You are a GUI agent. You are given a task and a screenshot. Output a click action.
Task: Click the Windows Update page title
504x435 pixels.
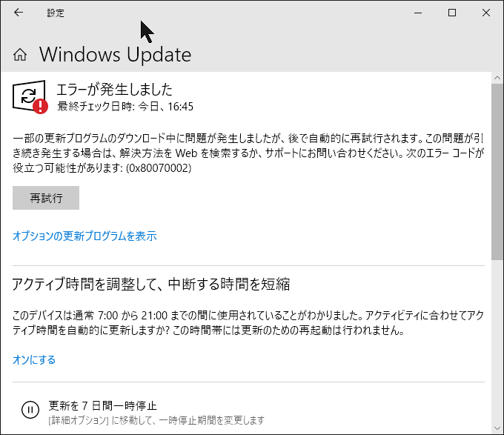pos(115,55)
